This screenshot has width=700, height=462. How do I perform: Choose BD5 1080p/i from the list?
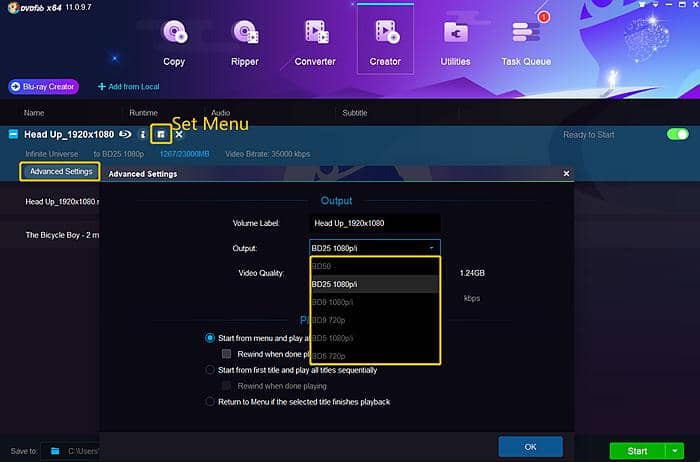[x=375, y=338]
